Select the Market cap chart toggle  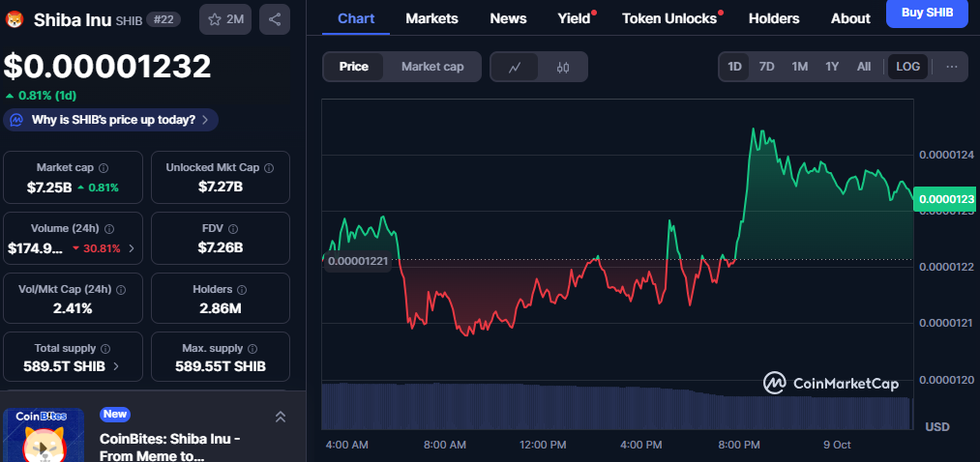click(432, 67)
